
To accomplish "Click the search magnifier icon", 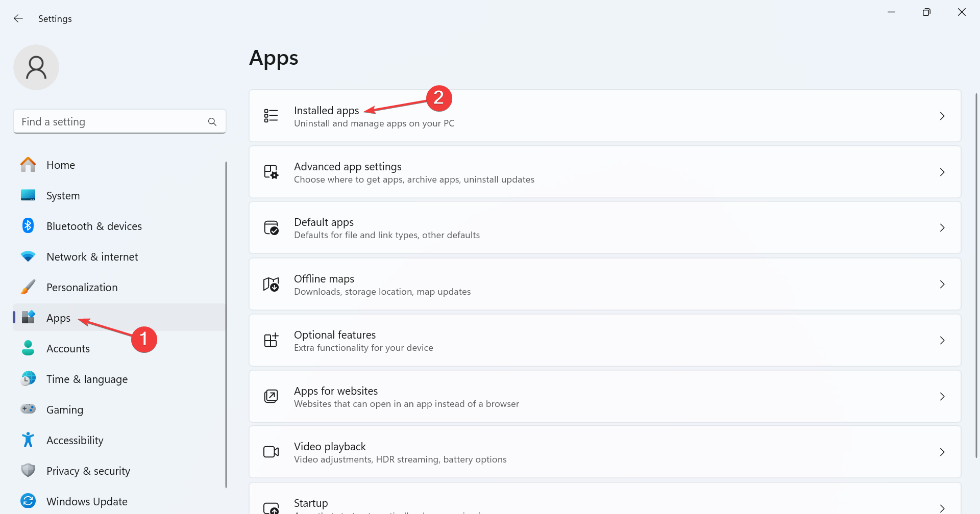I will 212,122.
